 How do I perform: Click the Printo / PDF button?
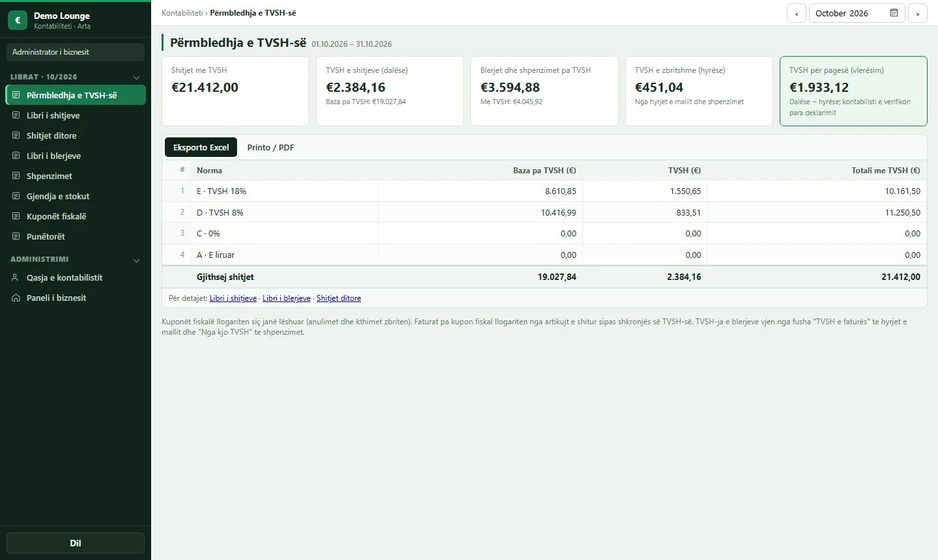pyautogui.click(x=270, y=147)
